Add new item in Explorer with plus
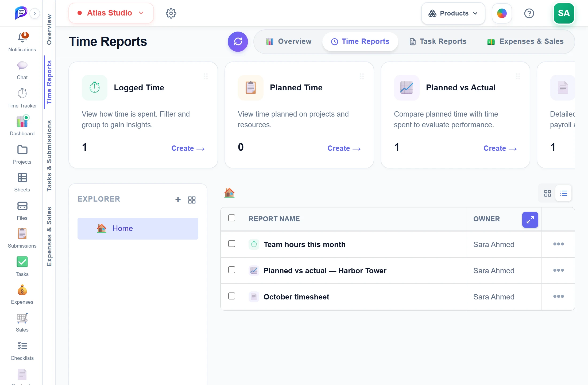This screenshot has width=588, height=385. pos(178,200)
